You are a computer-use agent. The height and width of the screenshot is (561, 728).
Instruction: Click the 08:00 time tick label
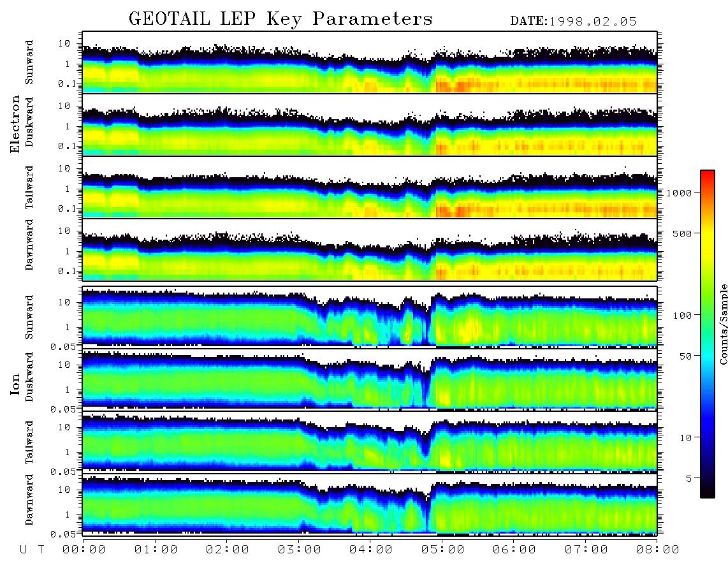(658, 550)
